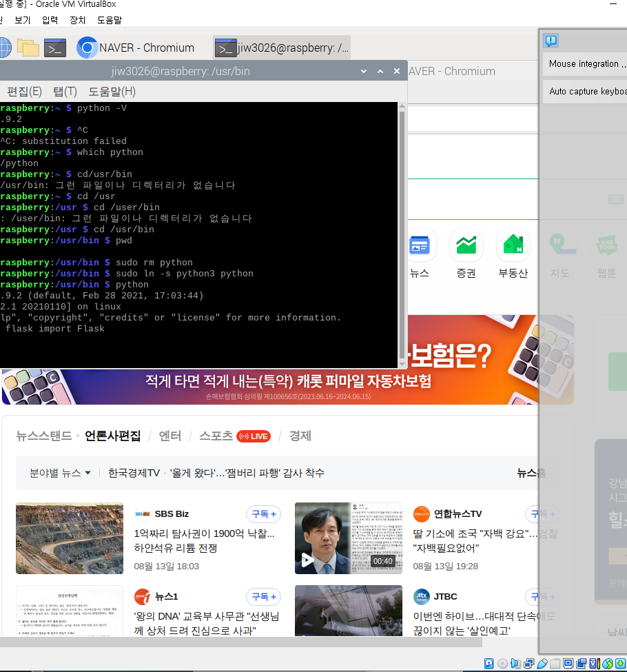This screenshot has height=672, width=627.
Task: Read the 조국 '자백 강요' article headline
Action: (485, 541)
